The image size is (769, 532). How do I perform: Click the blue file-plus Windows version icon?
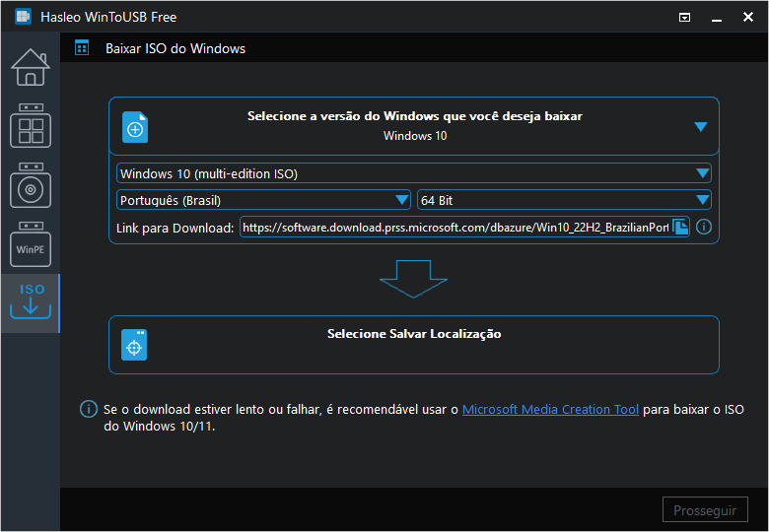pyautogui.click(x=135, y=127)
